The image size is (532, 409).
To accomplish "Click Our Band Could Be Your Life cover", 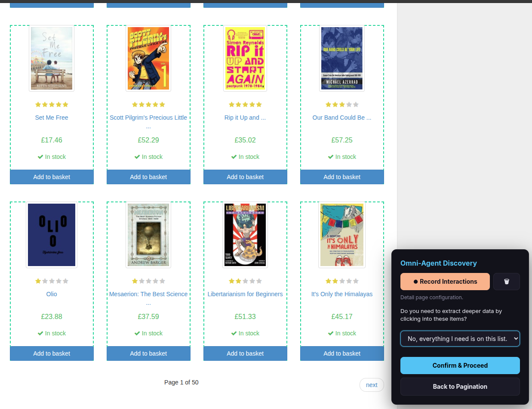I will point(342,58).
